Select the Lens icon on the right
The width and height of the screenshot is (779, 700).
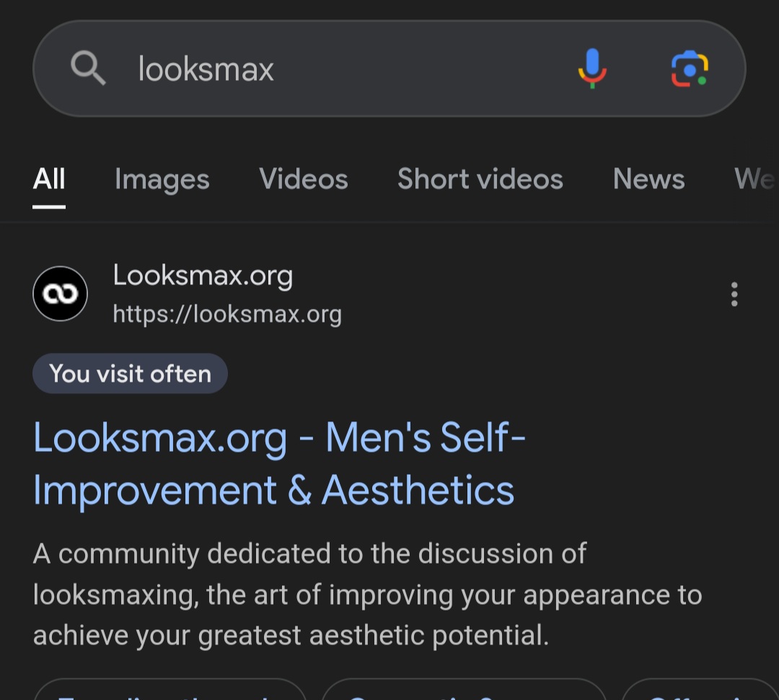[x=691, y=68]
